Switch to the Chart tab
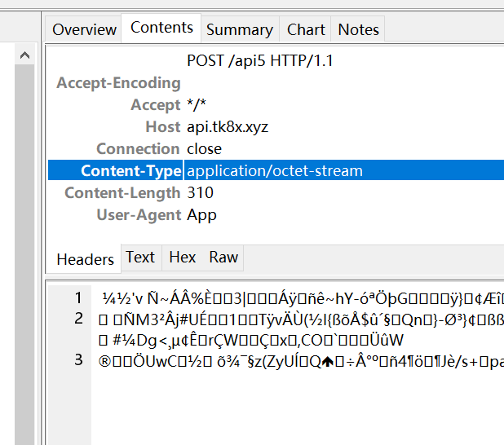 pos(306,29)
